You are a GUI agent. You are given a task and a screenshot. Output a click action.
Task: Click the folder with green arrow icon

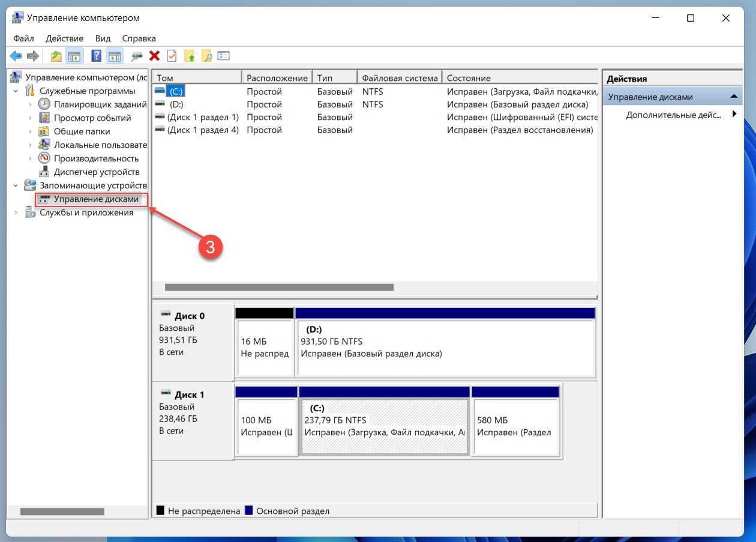pyautogui.click(x=189, y=56)
